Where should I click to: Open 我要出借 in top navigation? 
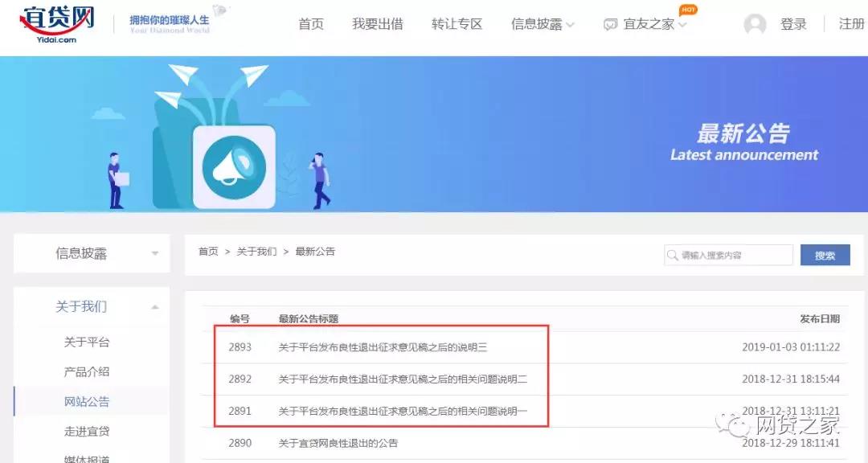377,24
